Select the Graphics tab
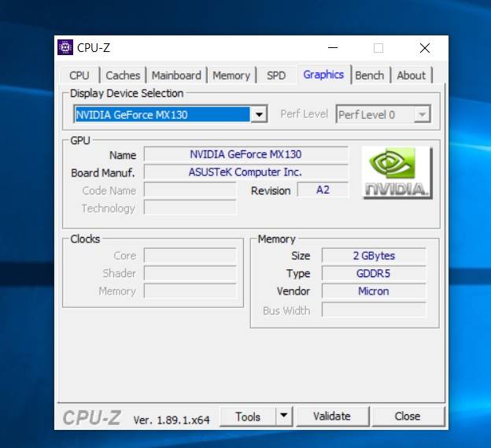The height and width of the screenshot is (448, 491). 323,75
